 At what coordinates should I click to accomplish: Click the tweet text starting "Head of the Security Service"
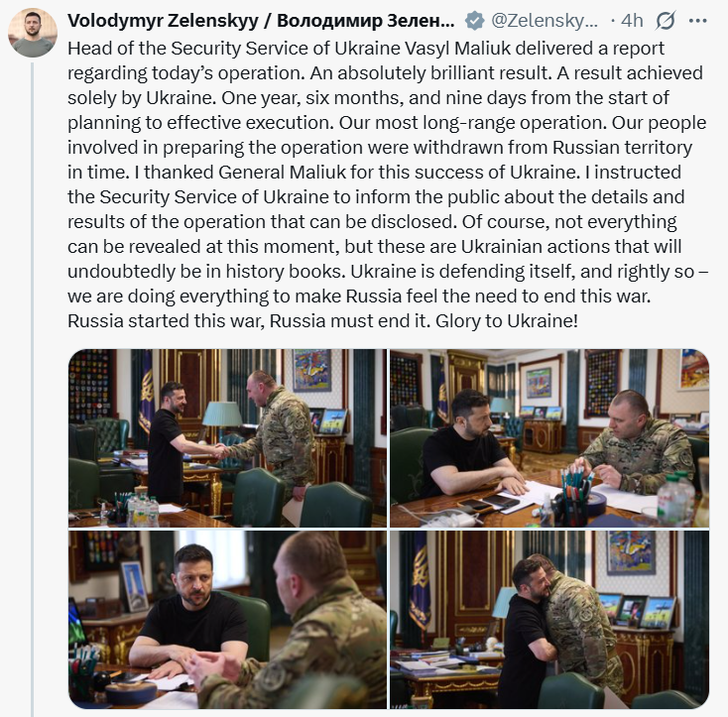click(388, 184)
